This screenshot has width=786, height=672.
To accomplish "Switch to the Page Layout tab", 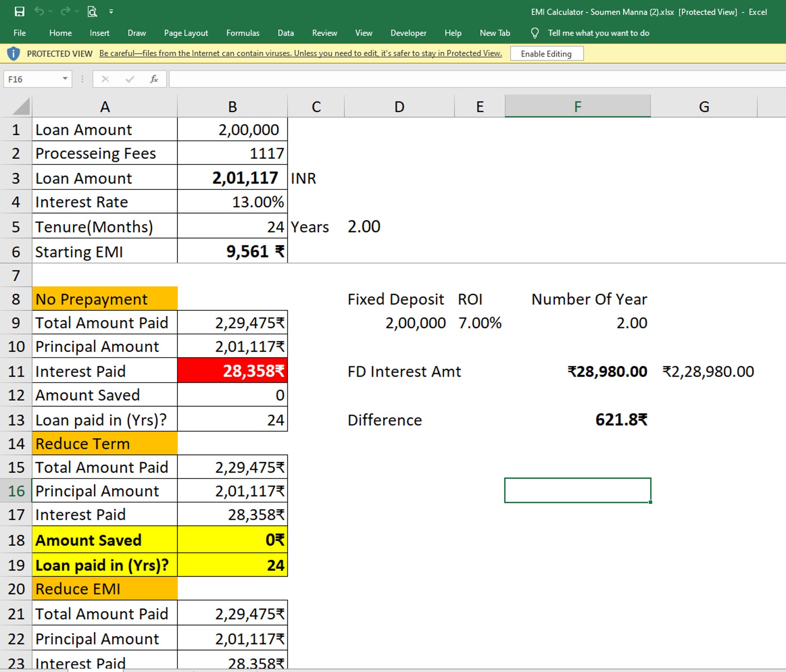I will coord(186,33).
